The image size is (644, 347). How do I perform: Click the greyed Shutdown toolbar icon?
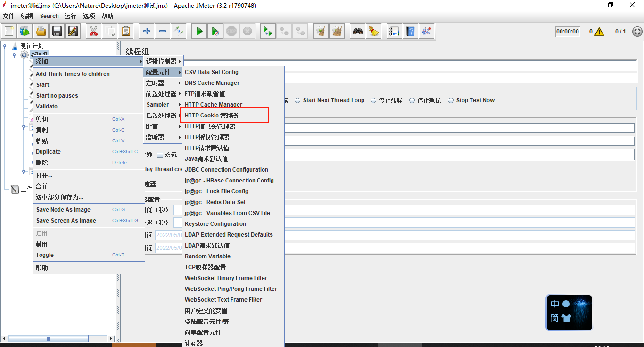tap(248, 32)
